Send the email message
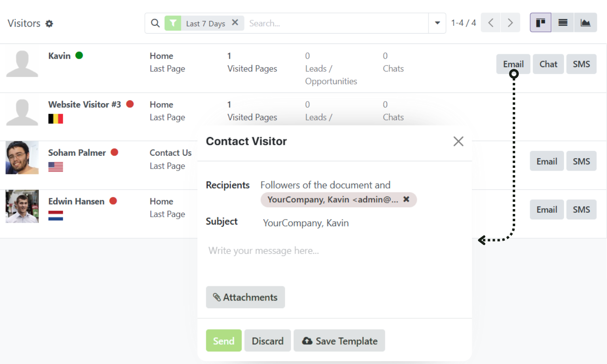Image resolution: width=607 pixels, height=364 pixels. [223, 341]
